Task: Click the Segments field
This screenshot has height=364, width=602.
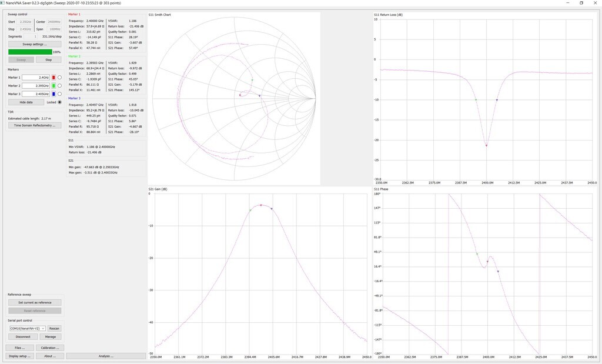Action: (31, 36)
